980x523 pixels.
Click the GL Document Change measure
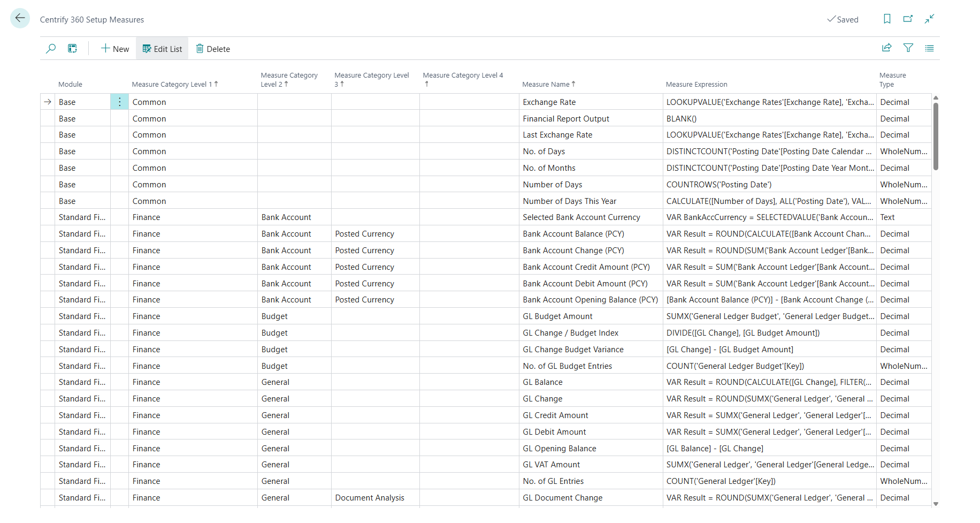591,498
